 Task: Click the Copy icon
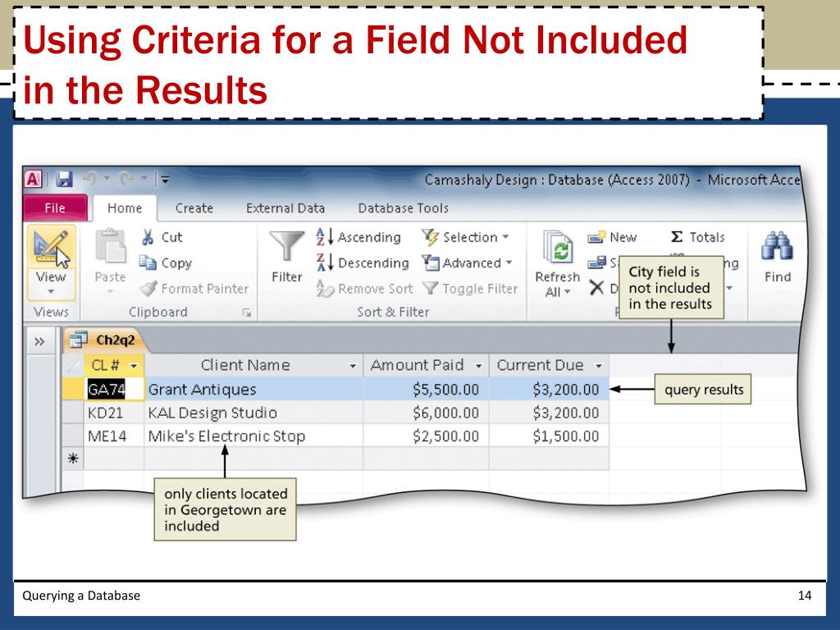tap(148, 262)
